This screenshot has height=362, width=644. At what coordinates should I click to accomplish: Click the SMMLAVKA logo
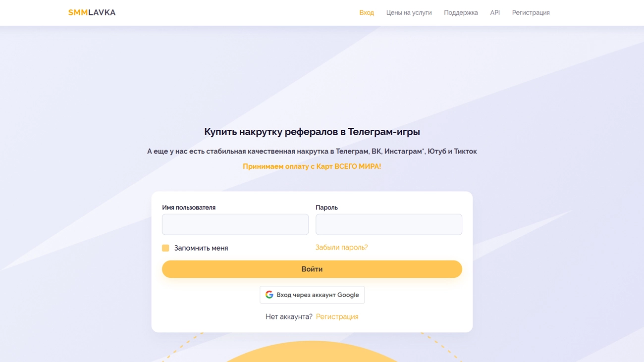coord(91,12)
